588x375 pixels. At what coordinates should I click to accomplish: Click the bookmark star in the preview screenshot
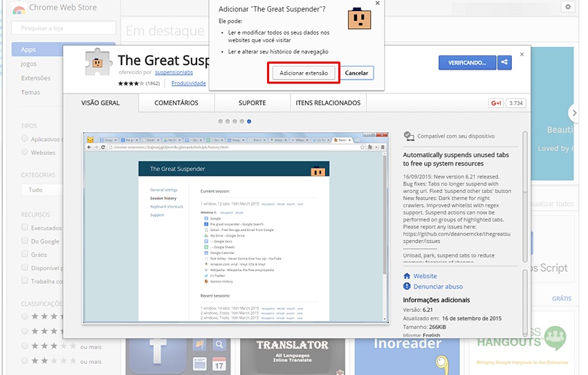(x=362, y=147)
